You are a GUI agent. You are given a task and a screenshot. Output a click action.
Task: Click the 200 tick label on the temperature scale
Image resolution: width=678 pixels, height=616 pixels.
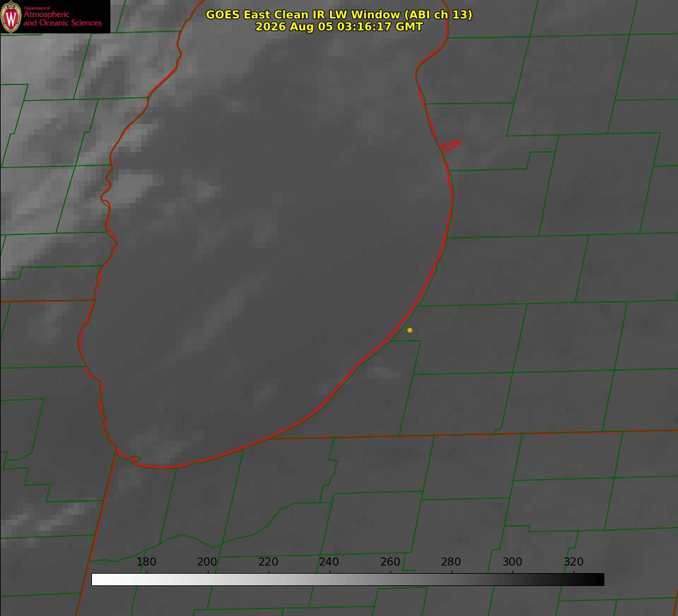[207, 561]
